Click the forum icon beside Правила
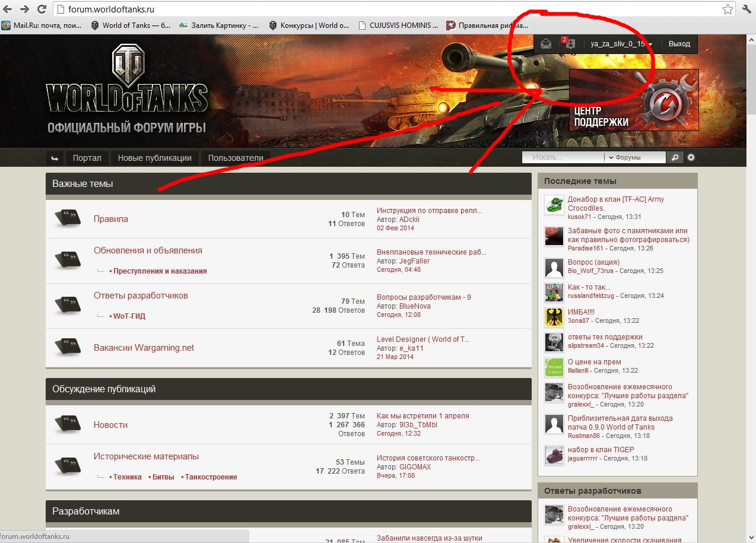 click(68, 218)
